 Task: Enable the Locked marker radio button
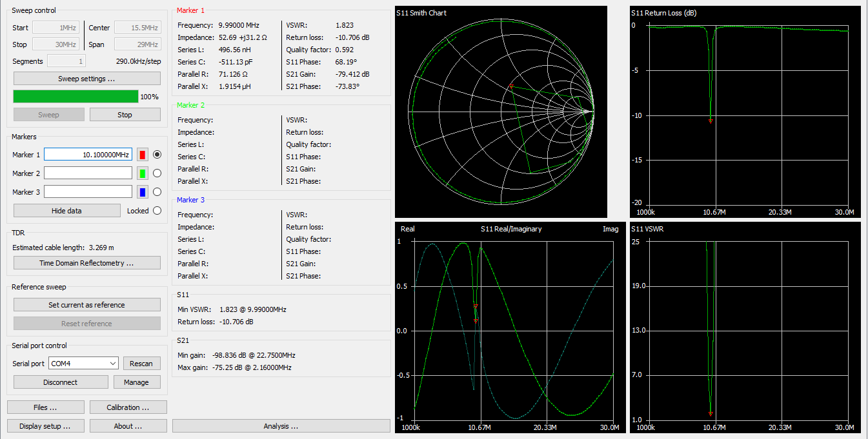(157, 211)
